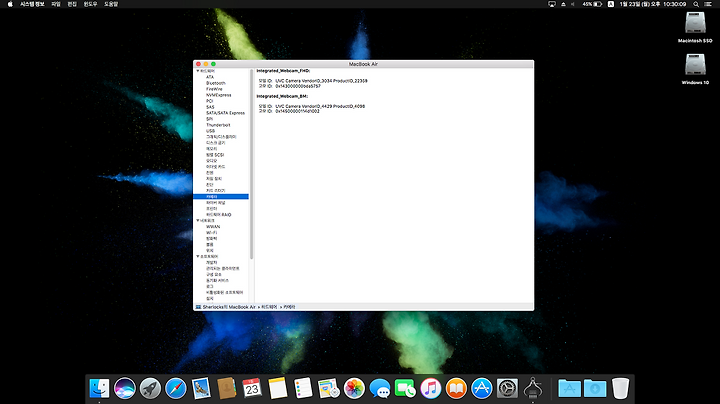Open Calendar showing 23 in Dock
Image resolution: width=720 pixels, height=404 pixels.
252,388
